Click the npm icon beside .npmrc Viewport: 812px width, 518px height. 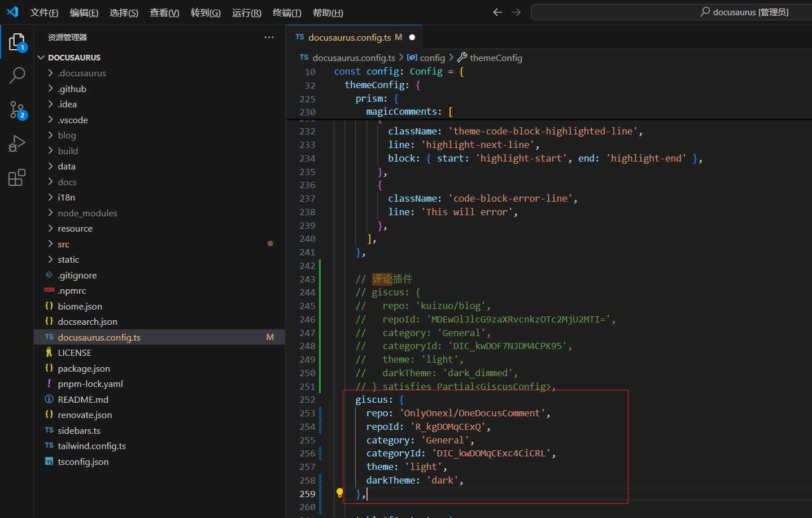[49, 290]
